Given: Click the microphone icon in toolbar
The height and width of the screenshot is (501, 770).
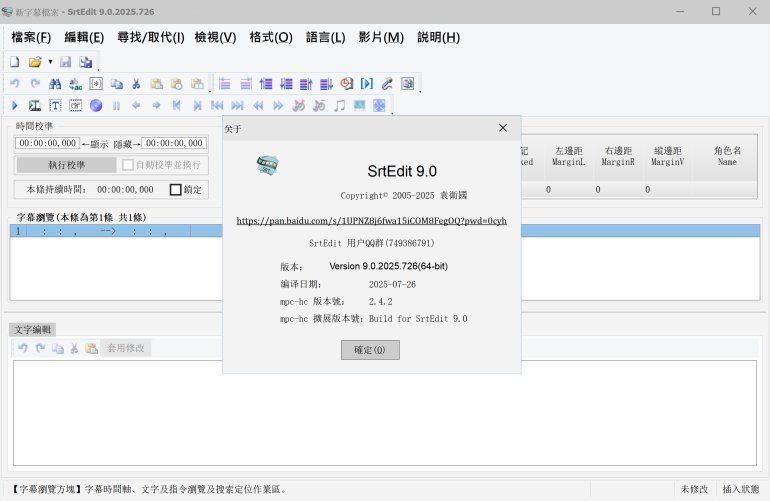Looking at the screenshot, I should click(x=387, y=84).
